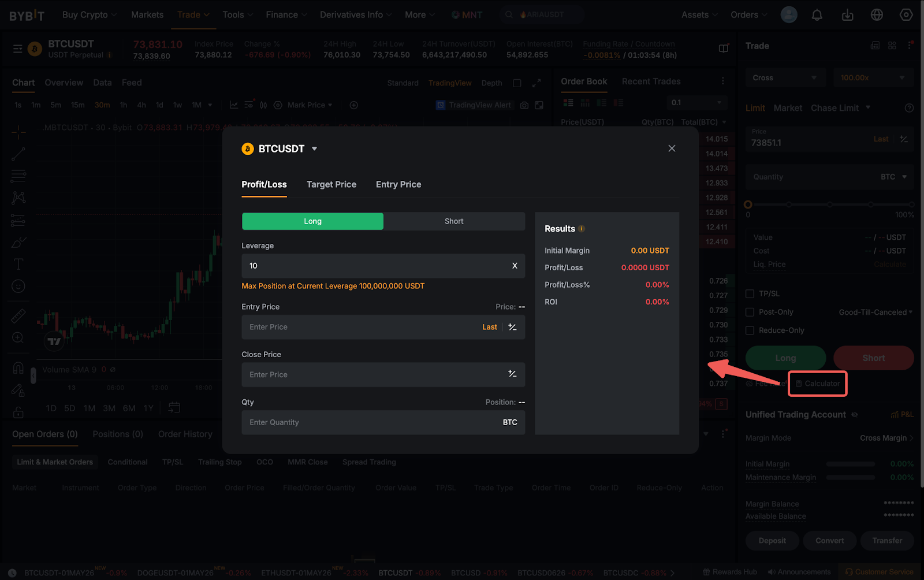924x580 pixels.
Task: Enable the TP/SL checkbox
Action: click(750, 293)
